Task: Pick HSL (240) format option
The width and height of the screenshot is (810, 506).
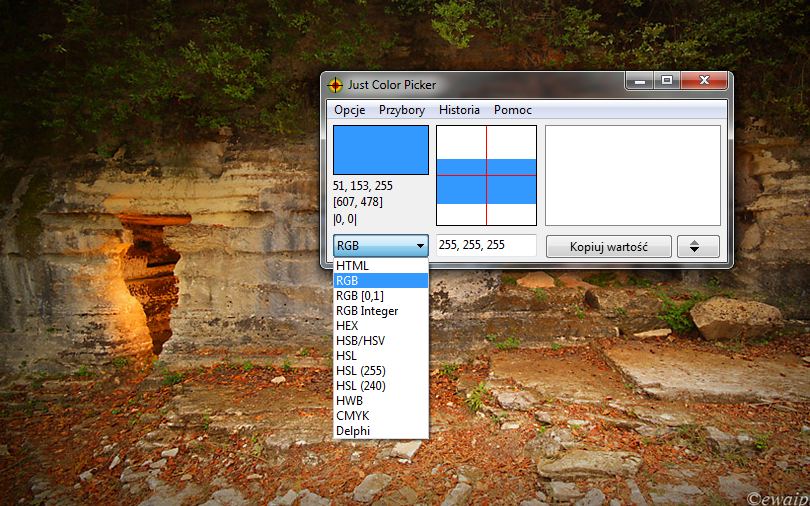Action: point(381,386)
